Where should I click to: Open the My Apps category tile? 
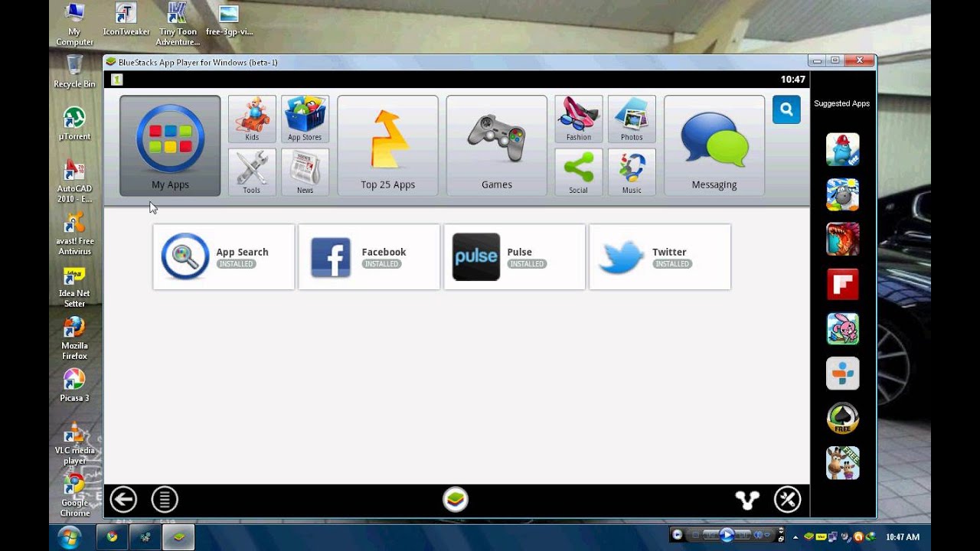[x=170, y=145]
